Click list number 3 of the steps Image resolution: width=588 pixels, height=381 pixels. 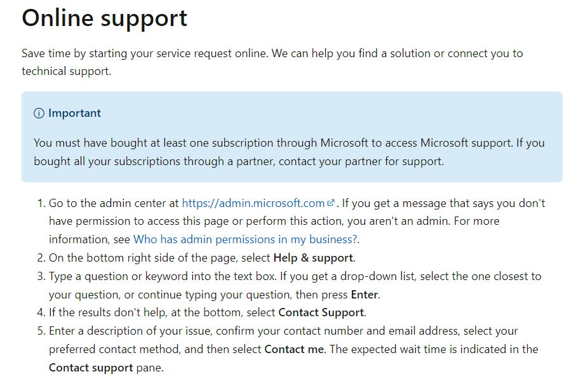click(41, 276)
